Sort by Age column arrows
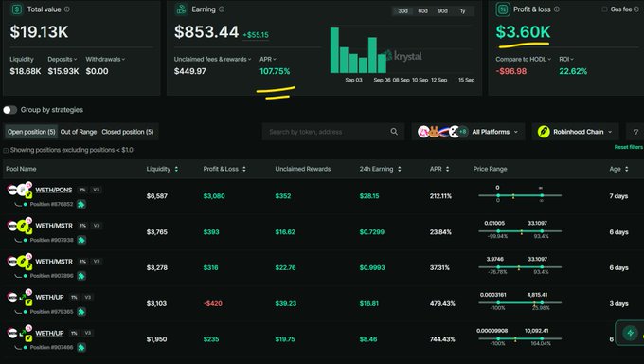Viewport: 644px width, 364px height. pyautogui.click(x=626, y=169)
